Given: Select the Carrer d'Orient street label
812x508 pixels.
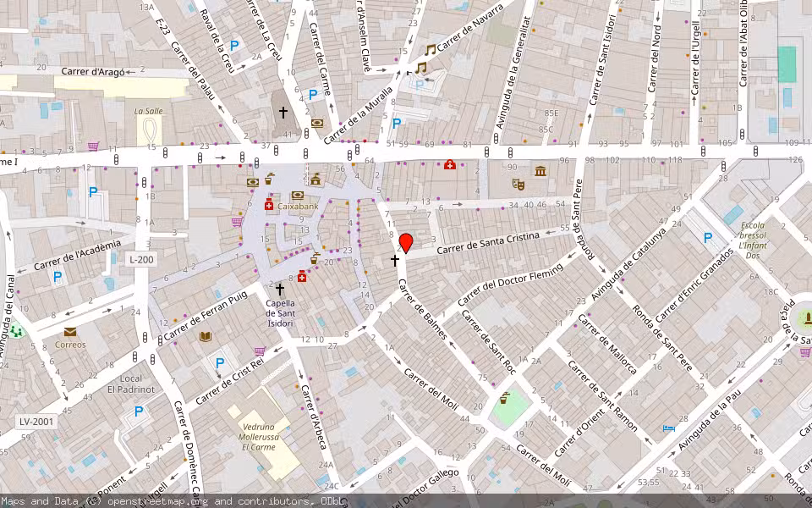Looking at the screenshot, I should point(579,433).
